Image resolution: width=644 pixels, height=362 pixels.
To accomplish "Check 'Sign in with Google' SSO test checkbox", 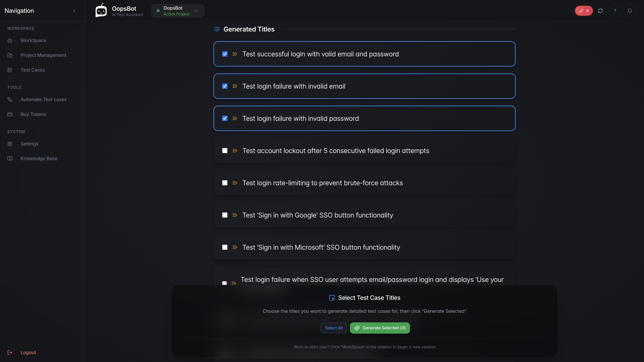I will click(225, 215).
